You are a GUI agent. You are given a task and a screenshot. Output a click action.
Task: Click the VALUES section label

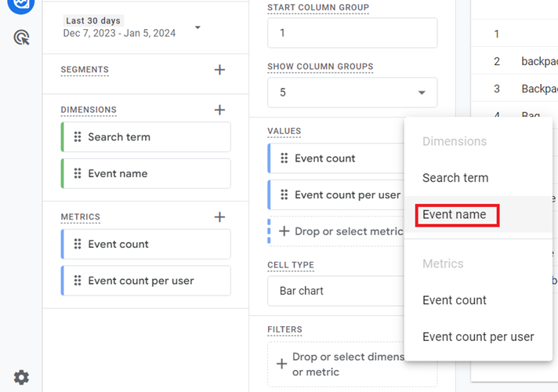[284, 131]
